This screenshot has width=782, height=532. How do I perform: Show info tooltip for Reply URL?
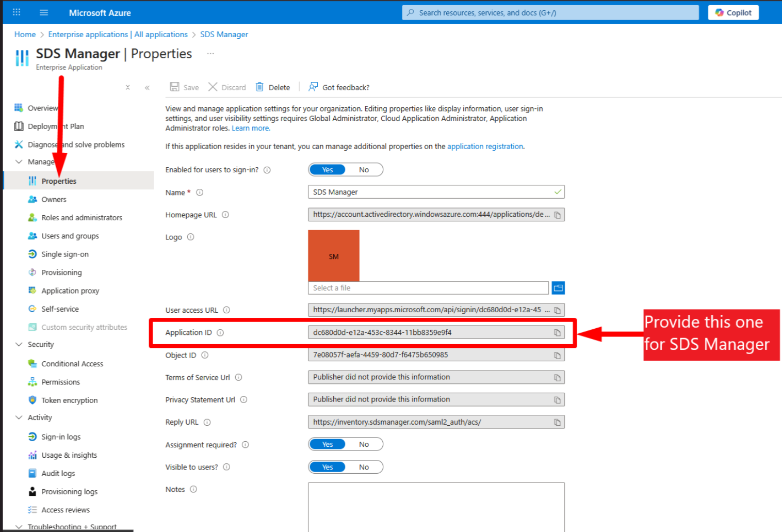pyautogui.click(x=207, y=422)
